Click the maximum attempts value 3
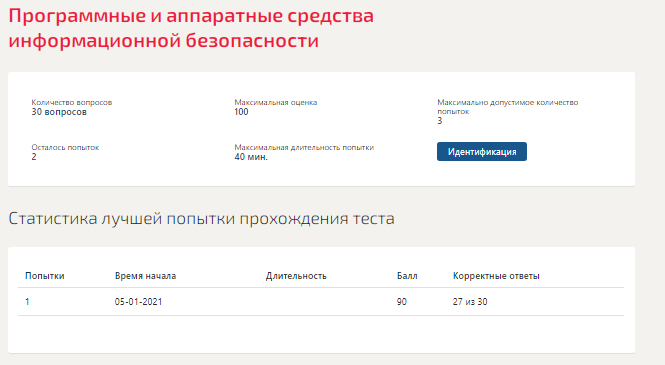 (440, 121)
